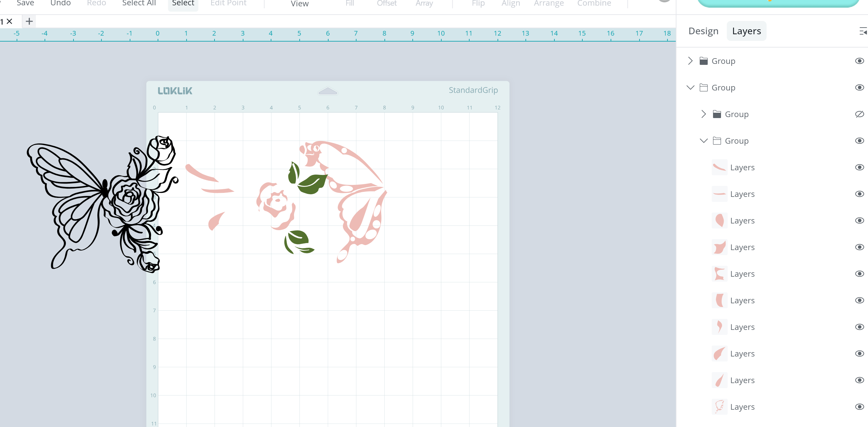Hide the top Group layer
868x427 pixels.
click(x=859, y=61)
